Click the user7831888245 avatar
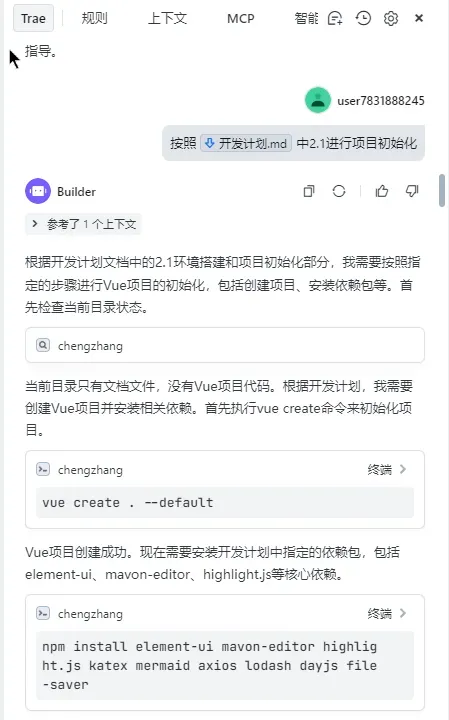The image size is (449, 720). (x=318, y=100)
